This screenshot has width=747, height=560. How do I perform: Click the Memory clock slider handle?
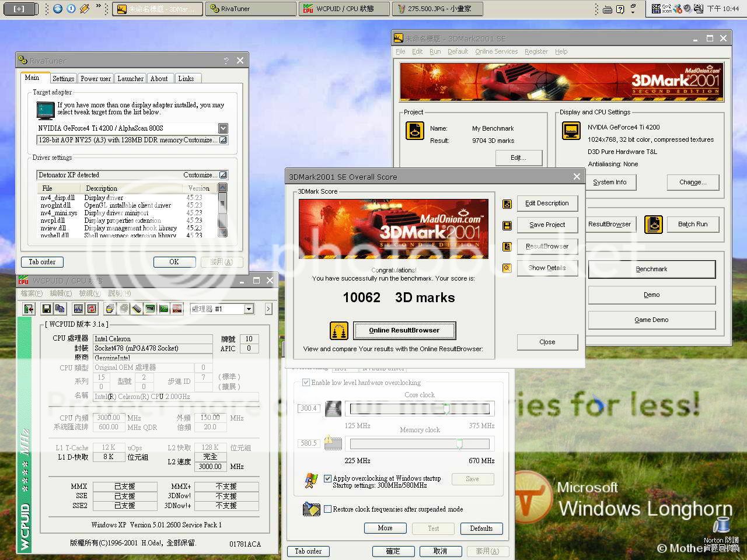[x=459, y=444]
